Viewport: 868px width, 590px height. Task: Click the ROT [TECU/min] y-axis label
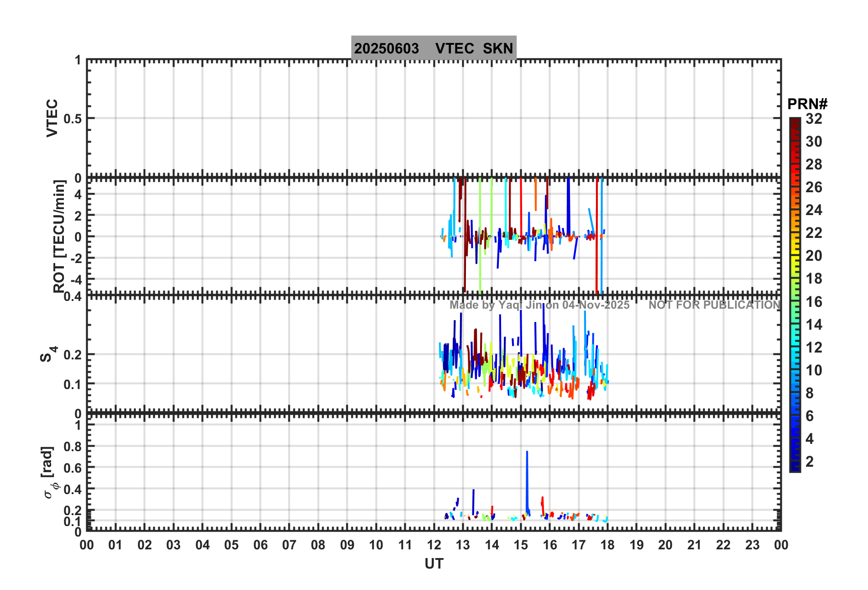(59, 236)
